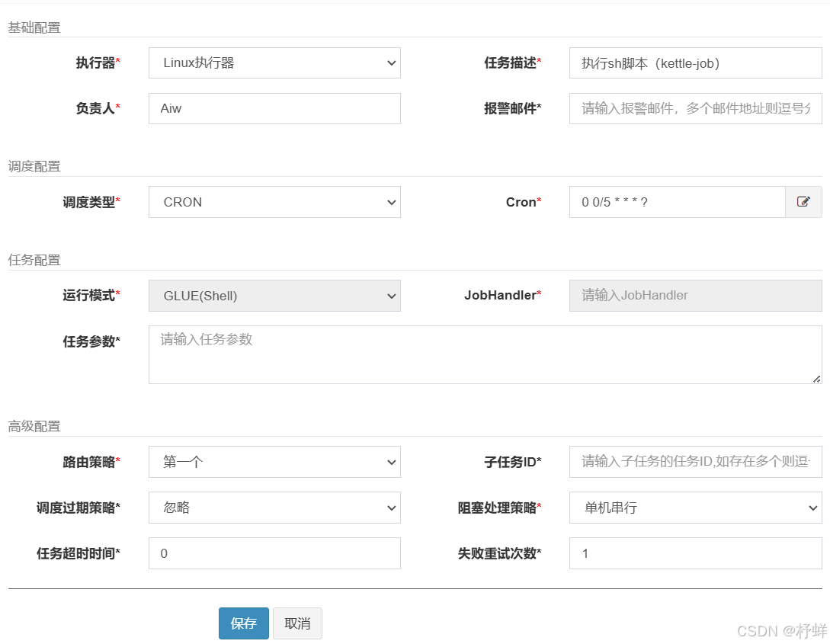Click the Cron field label
This screenshot has height=644, width=830.
pos(524,202)
